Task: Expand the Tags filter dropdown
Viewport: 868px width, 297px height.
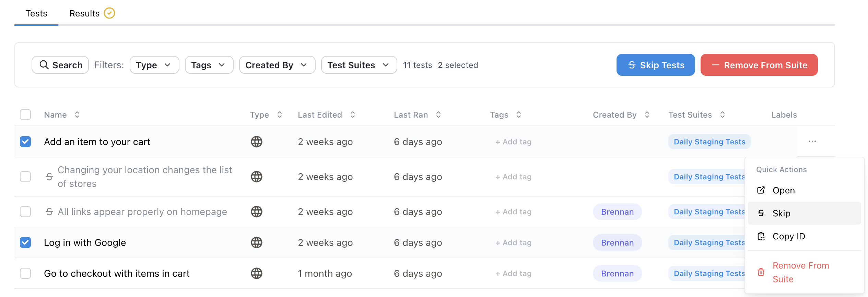Action: point(209,65)
